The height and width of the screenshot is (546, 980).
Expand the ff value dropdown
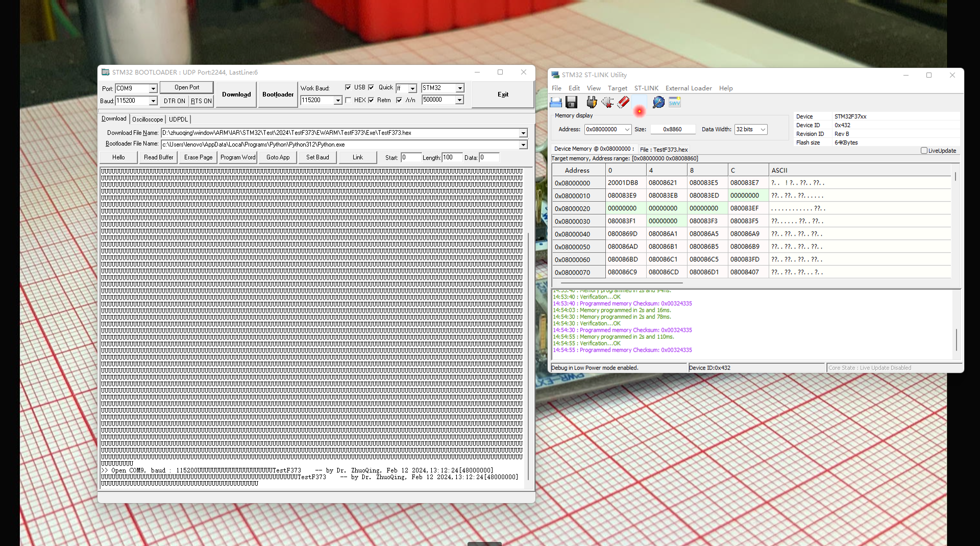point(412,88)
